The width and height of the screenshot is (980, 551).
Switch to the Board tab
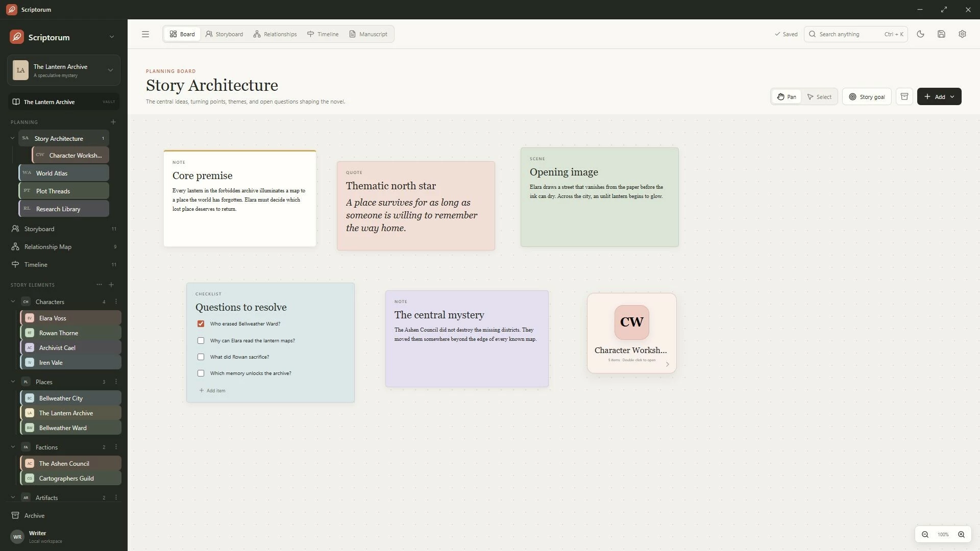(x=182, y=34)
